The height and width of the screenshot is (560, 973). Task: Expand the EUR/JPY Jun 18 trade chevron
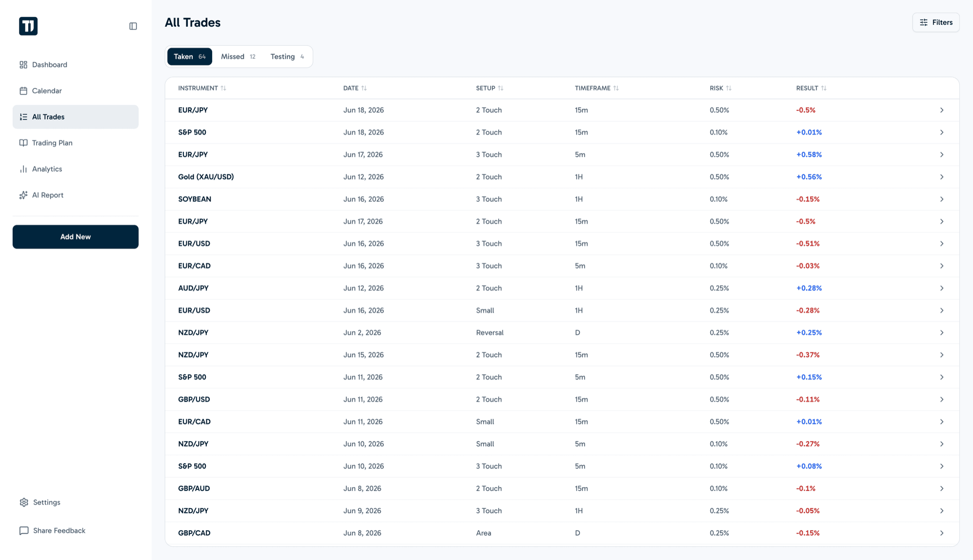[x=942, y=110]
